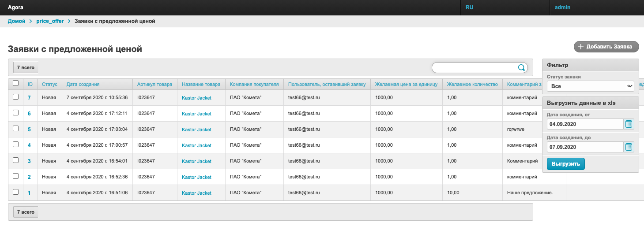Open the admin user menu

(x=562, y=7)
